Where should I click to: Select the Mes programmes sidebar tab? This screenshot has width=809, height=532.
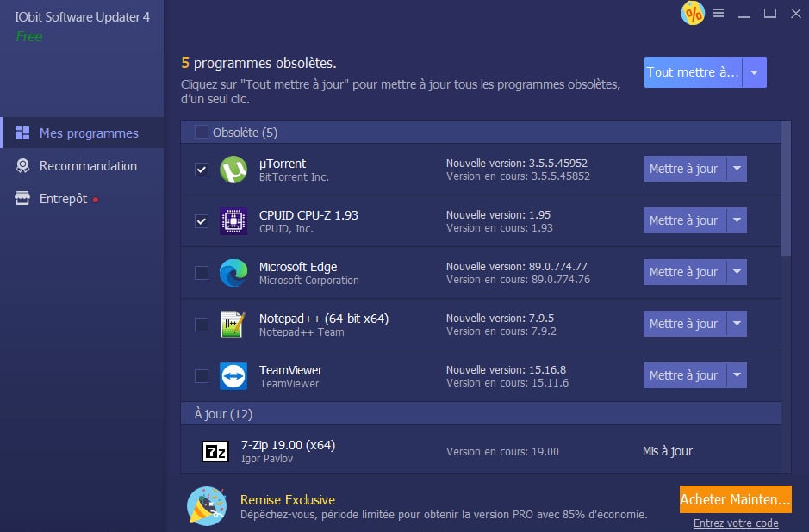click(82, 133)
